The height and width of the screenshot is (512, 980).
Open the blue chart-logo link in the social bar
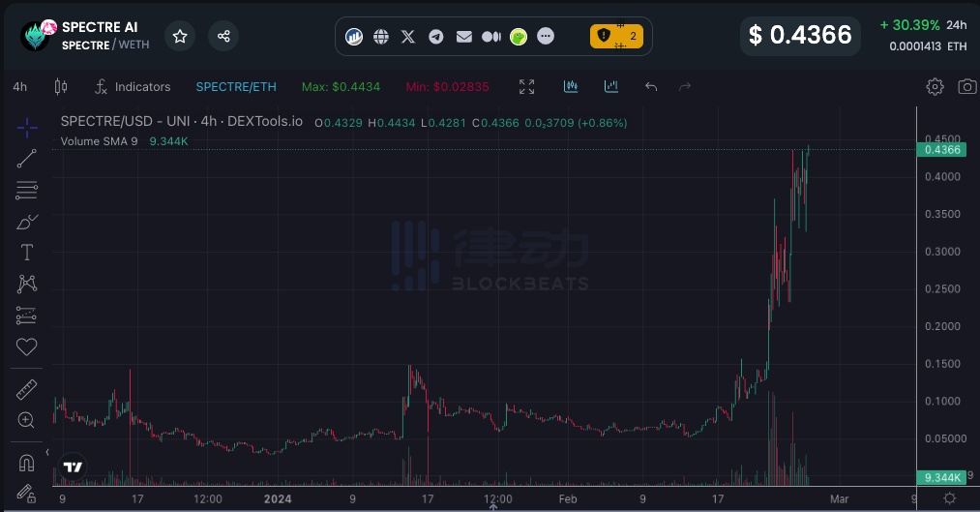[x=354, y=36]
